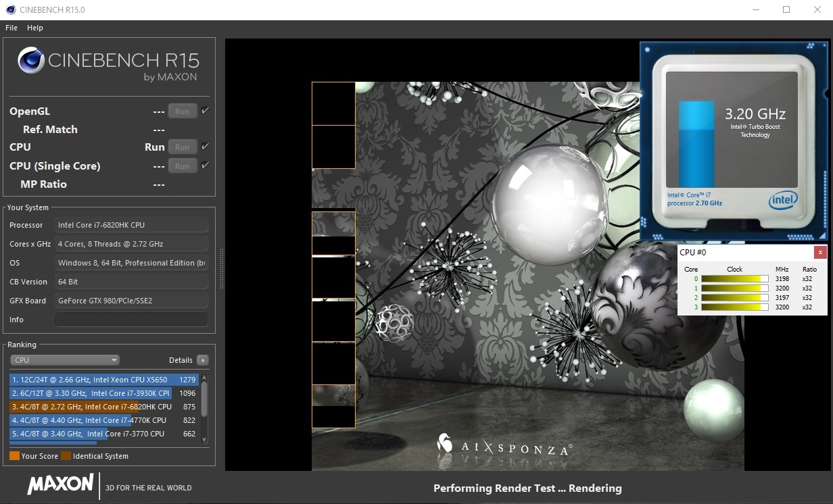Image resolution: width=833 pixels, height=504 pixels.
Task: Click the MAXON logo in the footer
Action: click(60, 484)
